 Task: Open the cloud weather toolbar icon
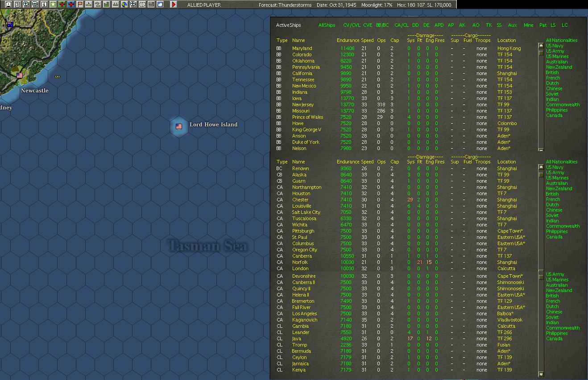coord(160,4)
